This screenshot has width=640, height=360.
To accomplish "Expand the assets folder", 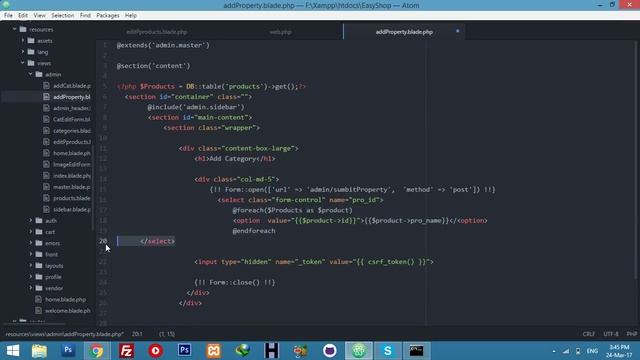I will tap(23, 40).
